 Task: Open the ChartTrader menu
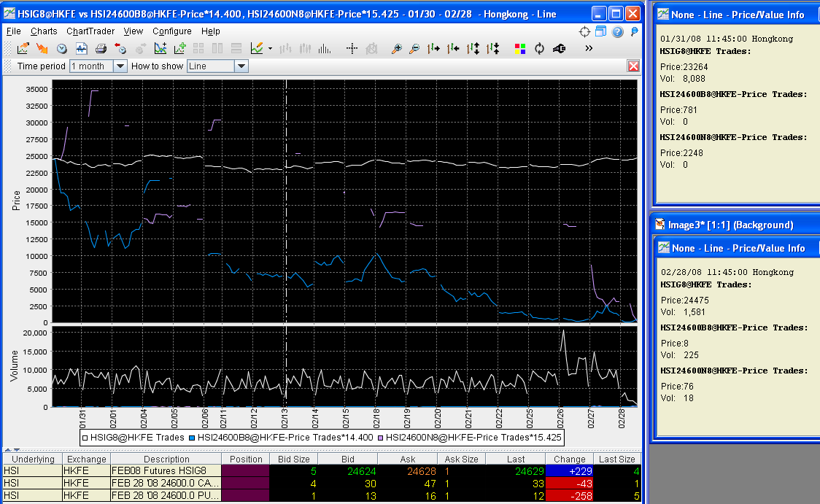pyautogui.click(x=90, y=31)
